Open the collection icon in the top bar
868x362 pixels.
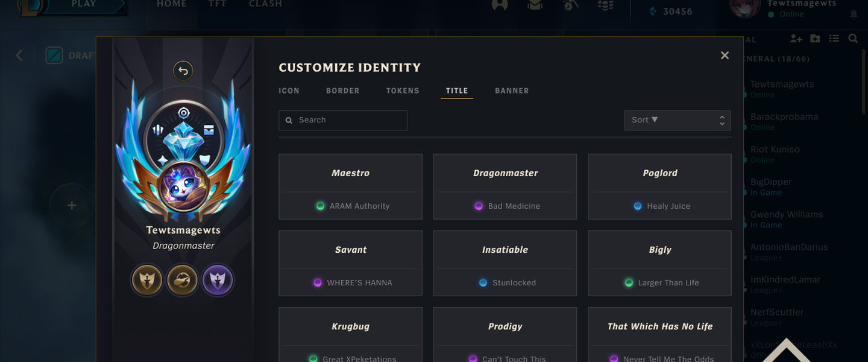[x=535, y=5]
